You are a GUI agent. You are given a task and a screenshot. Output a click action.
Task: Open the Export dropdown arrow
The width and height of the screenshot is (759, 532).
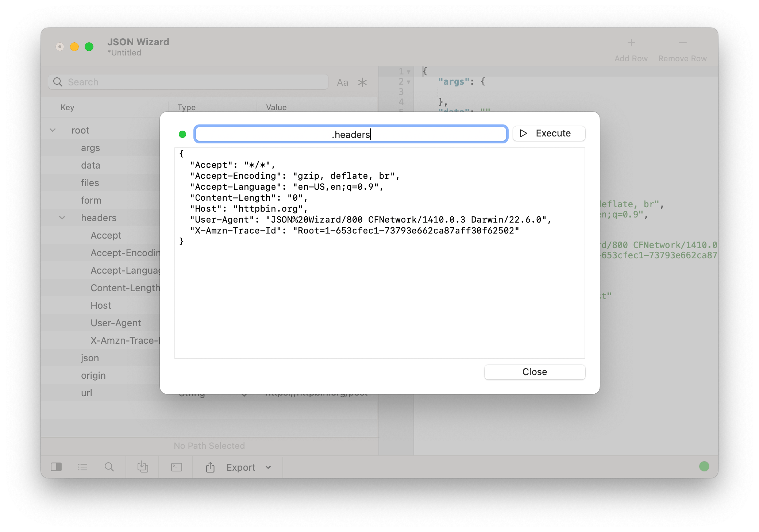coord(268,467)
